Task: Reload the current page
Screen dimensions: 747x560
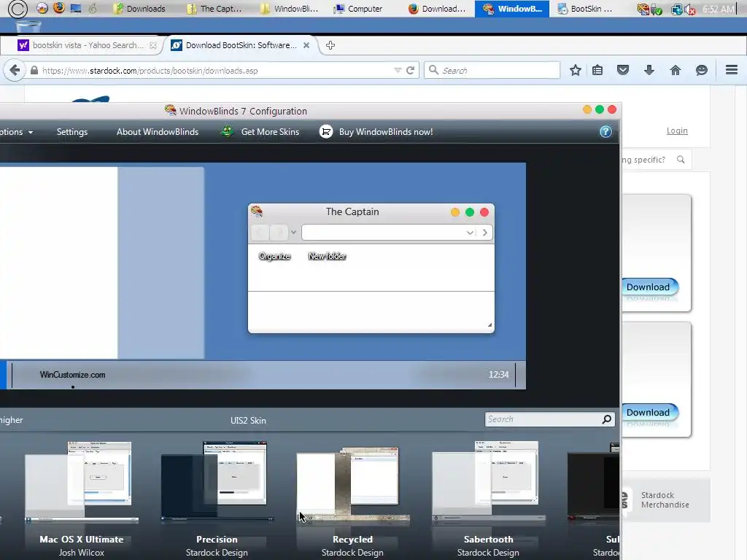Action: pos(410,71)
